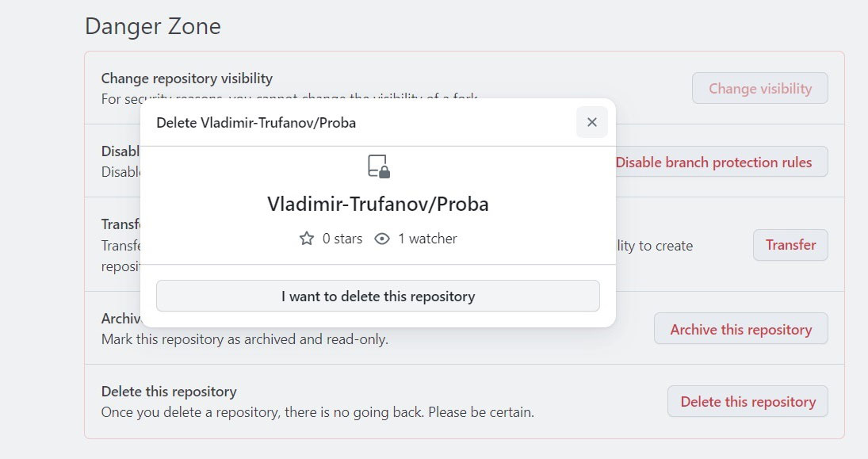Click Archive this repository
This screenshot has height=459, width=868.
pyautogui.click(x=740, y=328)
